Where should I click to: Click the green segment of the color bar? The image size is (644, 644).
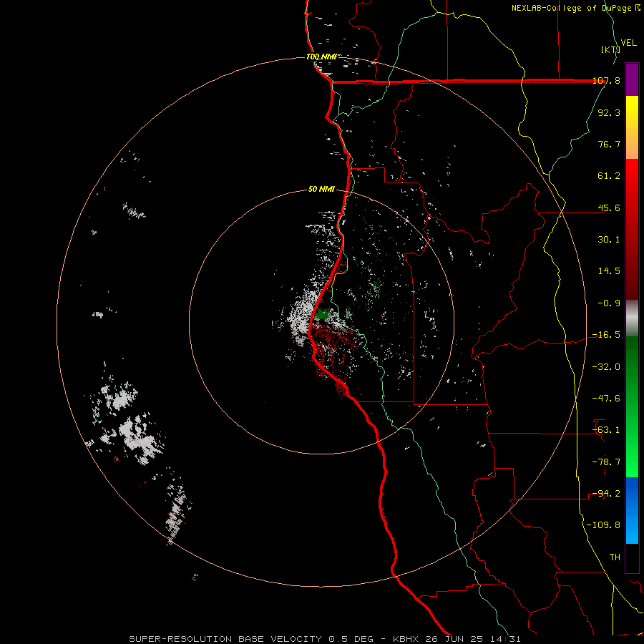pyautogui.click(x=632, y=406)
